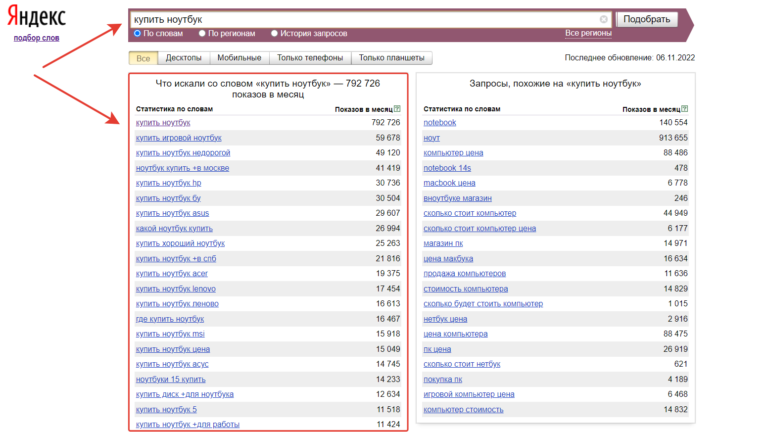768x432 pixels.
Task: Select the 'По словам' radio button
Action: pos(137,33)
